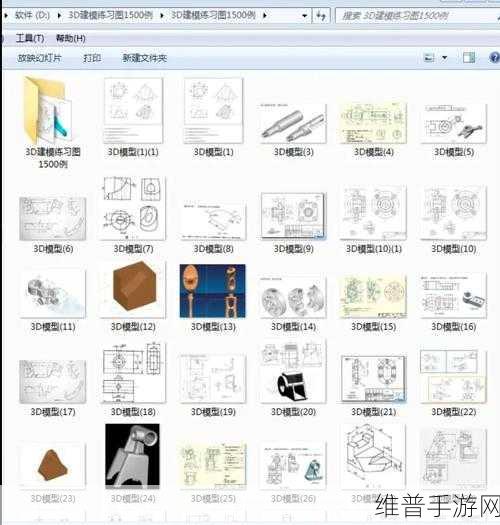500x525 pixels.
Task: Select black background render 3D模型(24)
Action: [x=133, y=455]
